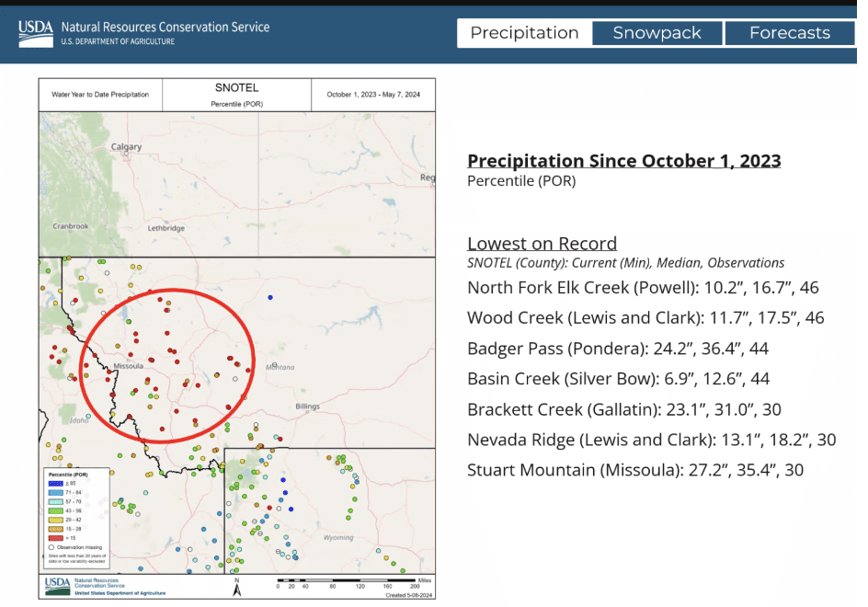Click the SNOTEL title in the map header
The image size is (868, 607).
(237, 87)
